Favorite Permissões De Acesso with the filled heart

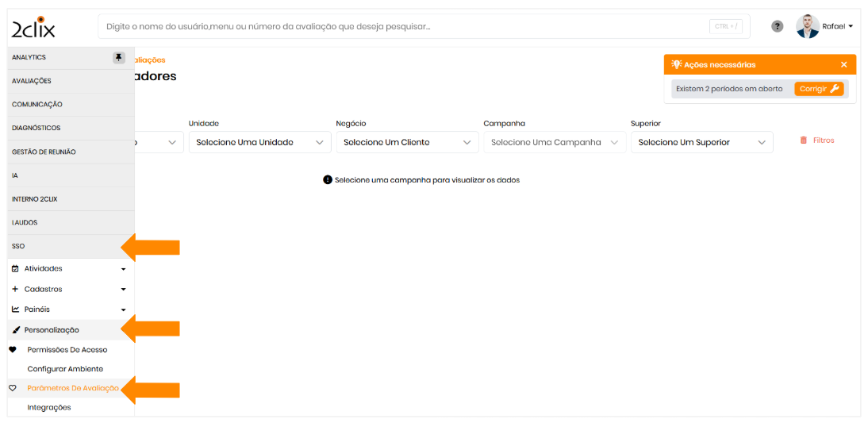[13, 349]
